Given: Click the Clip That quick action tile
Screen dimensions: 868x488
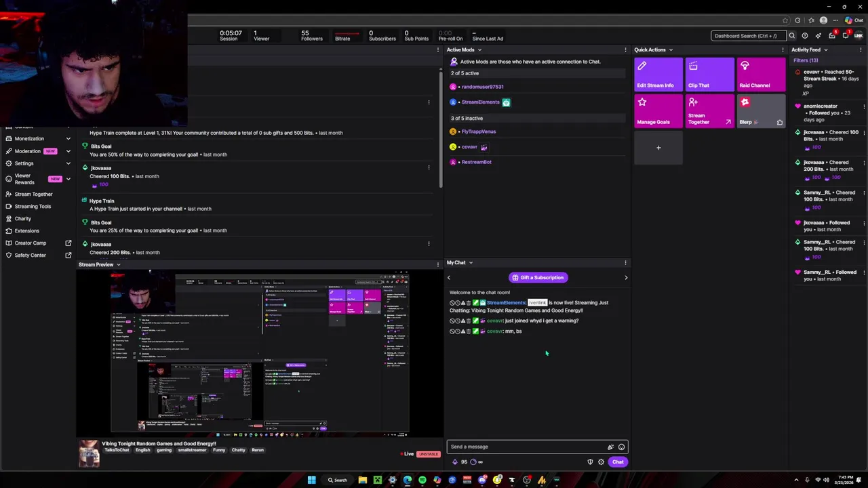Looking at the screenshot, I should pyautogui.click(x=709, y=75).
